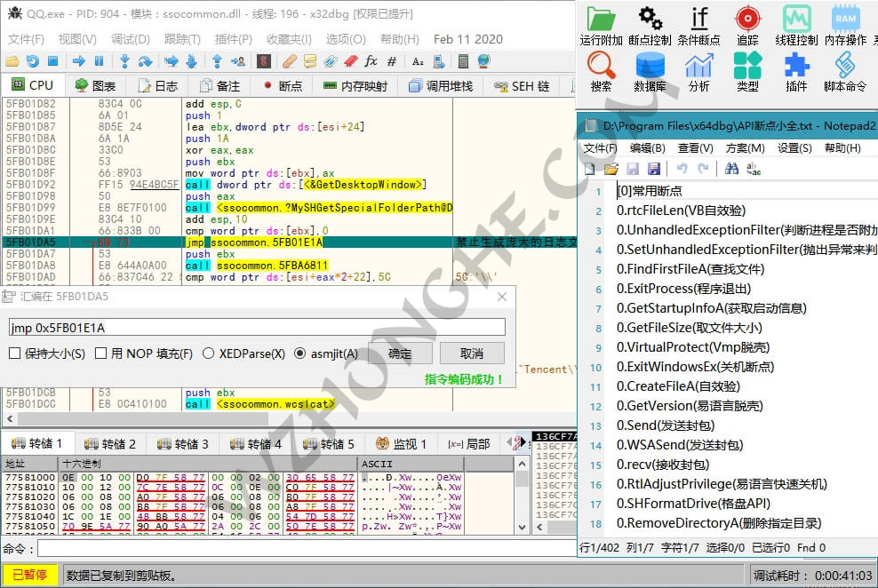
Task: Click the calculator icon in debugger toolbar
Action: (x=462, y=61)
